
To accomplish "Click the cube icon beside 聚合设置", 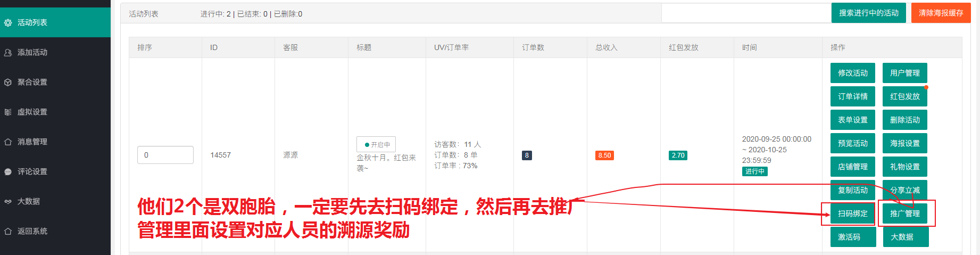I will pos(8,83).
